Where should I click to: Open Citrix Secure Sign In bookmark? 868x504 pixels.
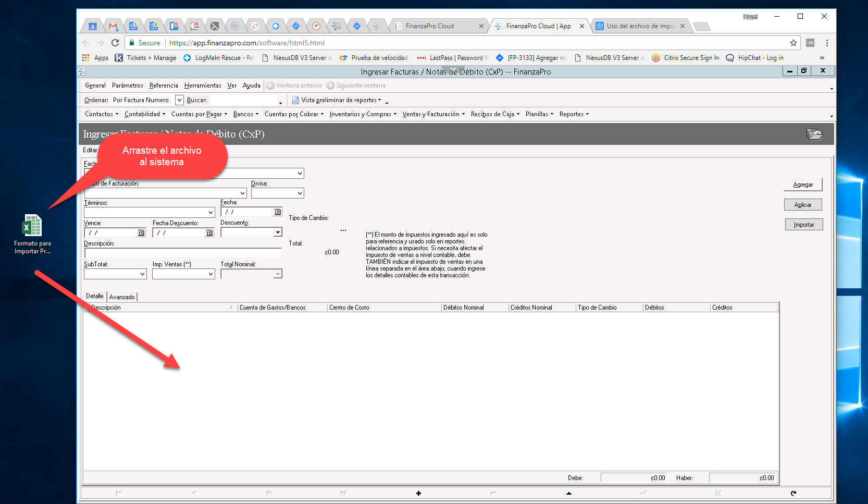point(685,58)
